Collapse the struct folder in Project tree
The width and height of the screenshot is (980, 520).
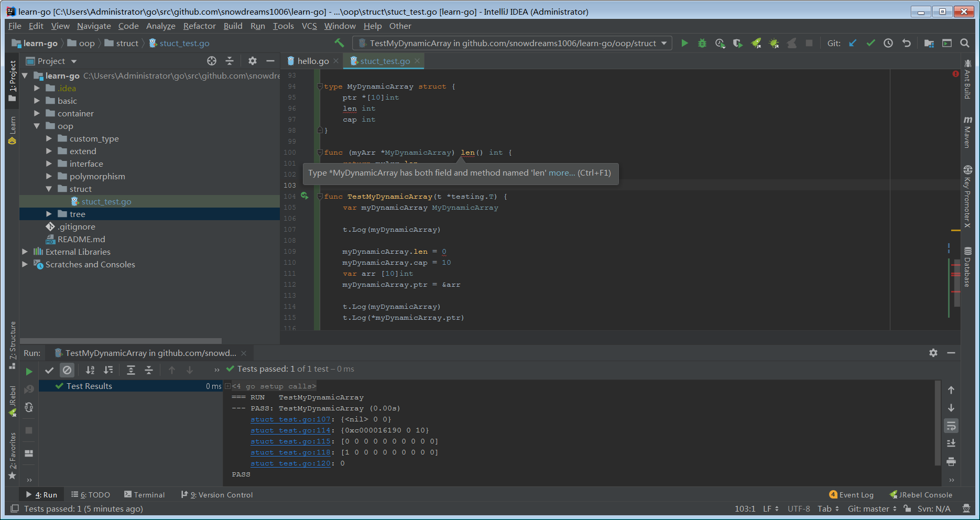49,189
